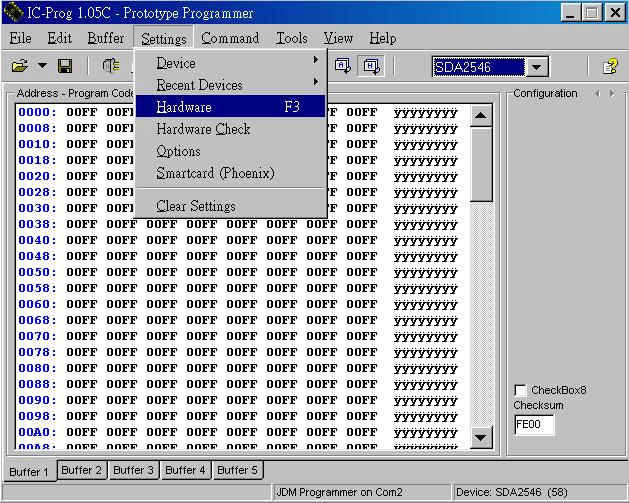Click Configuration panel left arrow

pos(598,93)
